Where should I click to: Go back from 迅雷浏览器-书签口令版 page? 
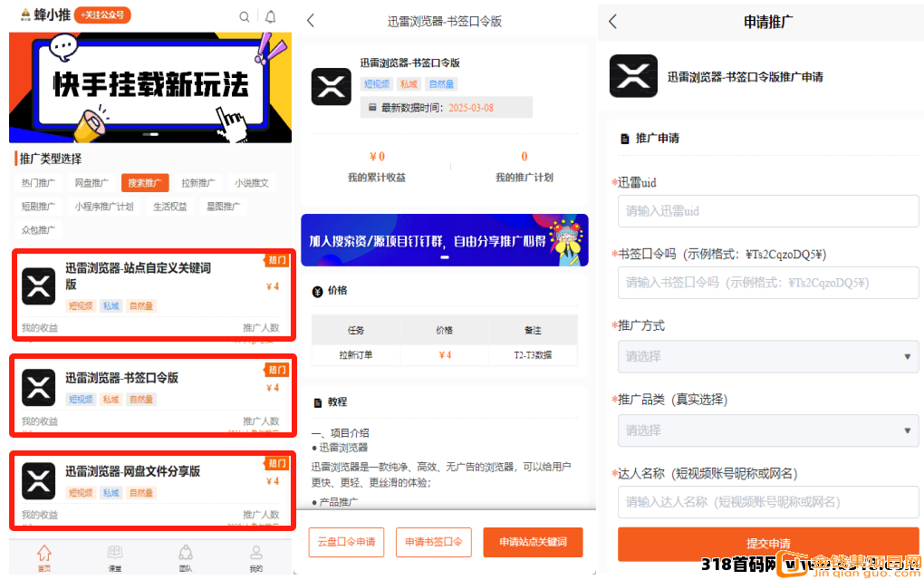(311, 21)
